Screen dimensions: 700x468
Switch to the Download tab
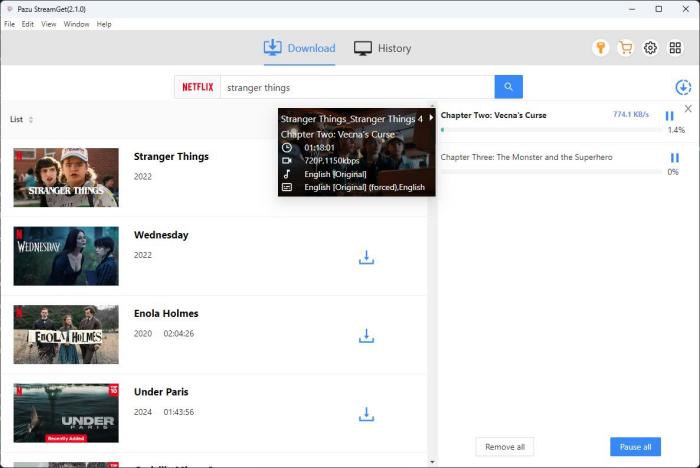299,48
